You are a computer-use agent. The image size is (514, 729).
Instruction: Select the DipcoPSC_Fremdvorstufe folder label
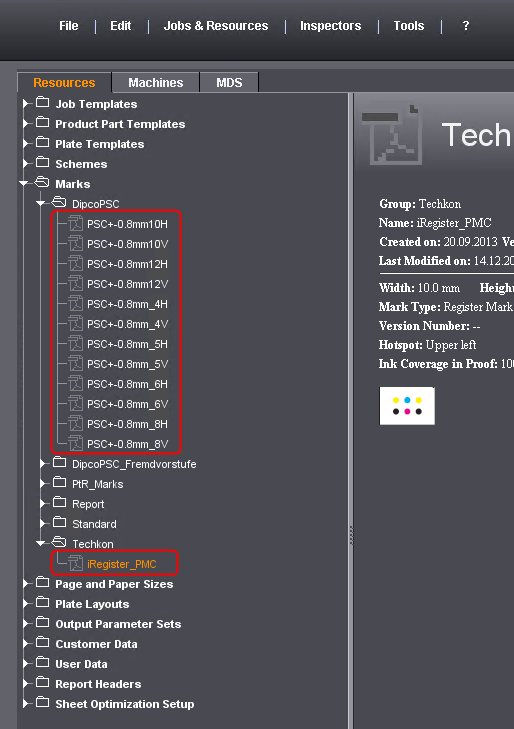tap(134, 464)
